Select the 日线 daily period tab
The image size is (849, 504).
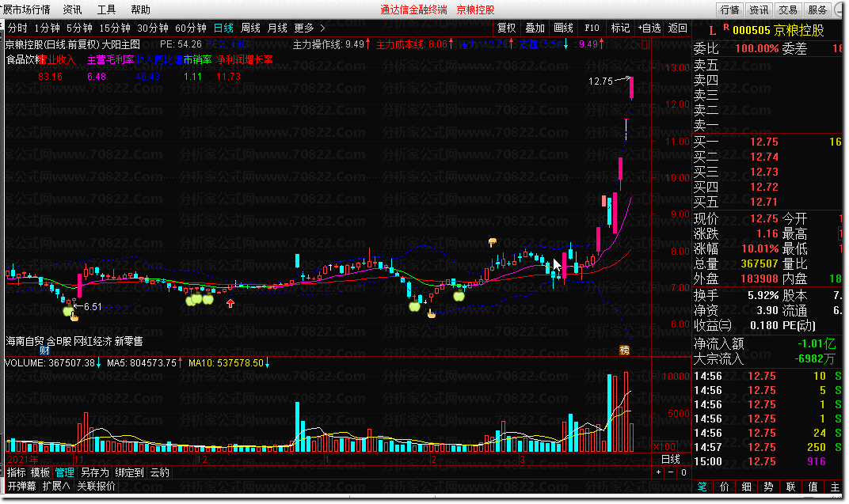(x=223, y=28)
